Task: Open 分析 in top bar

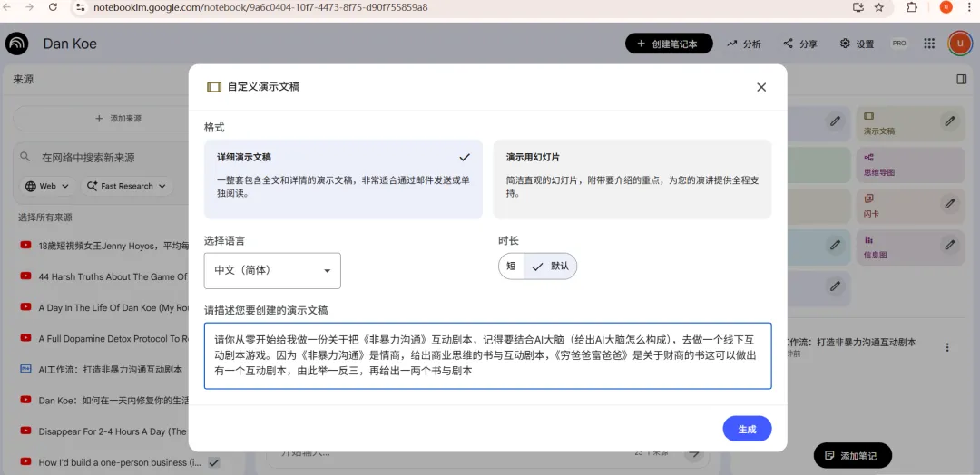Action: pos(744,44)
